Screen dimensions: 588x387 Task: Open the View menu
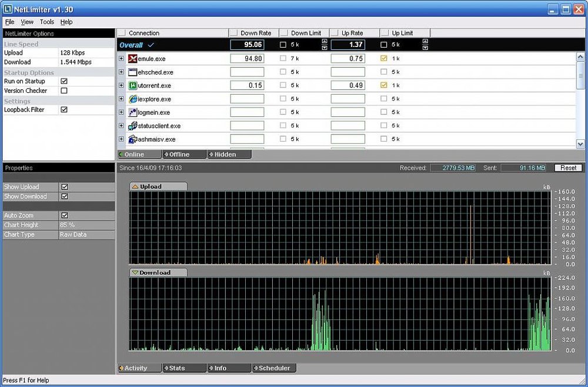pyautogui.click(x=27, y=22)
